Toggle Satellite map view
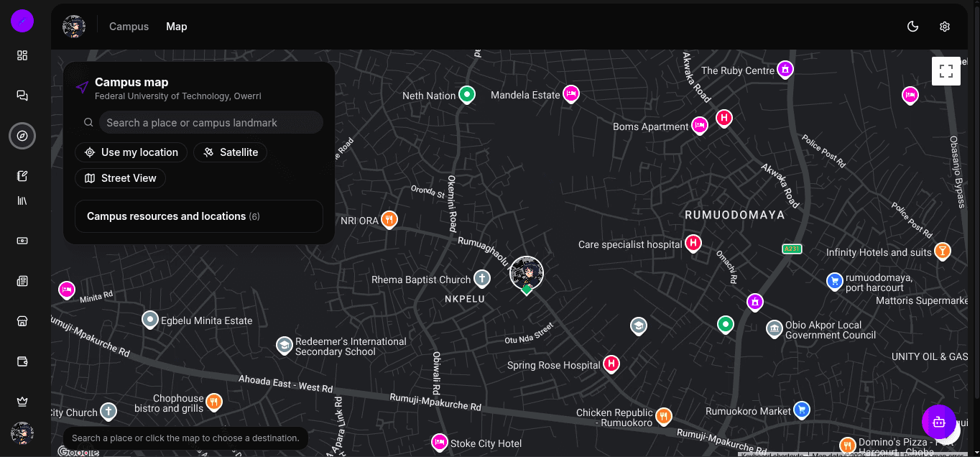The width and height of the screenshot is (980, 457). pos(231,152)
